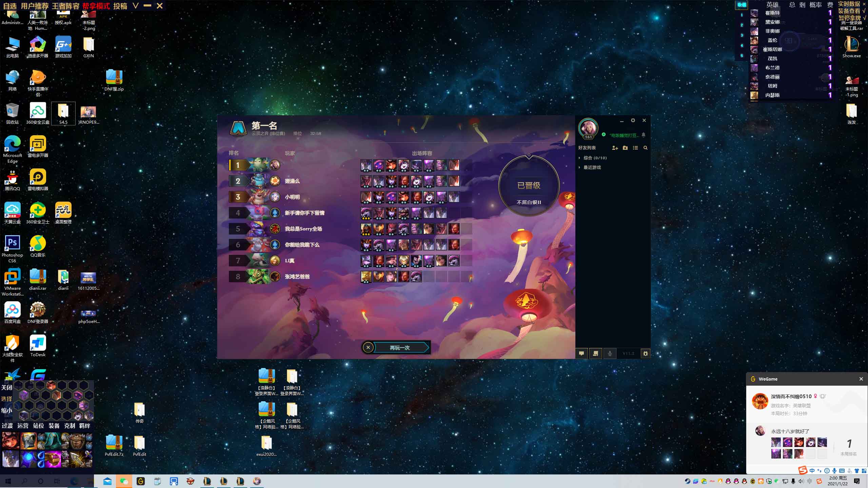Open the DNF登录器 desktop icon
Viewport: 868px width, 488px height.
pyautogui.click(x=38, y=312)
